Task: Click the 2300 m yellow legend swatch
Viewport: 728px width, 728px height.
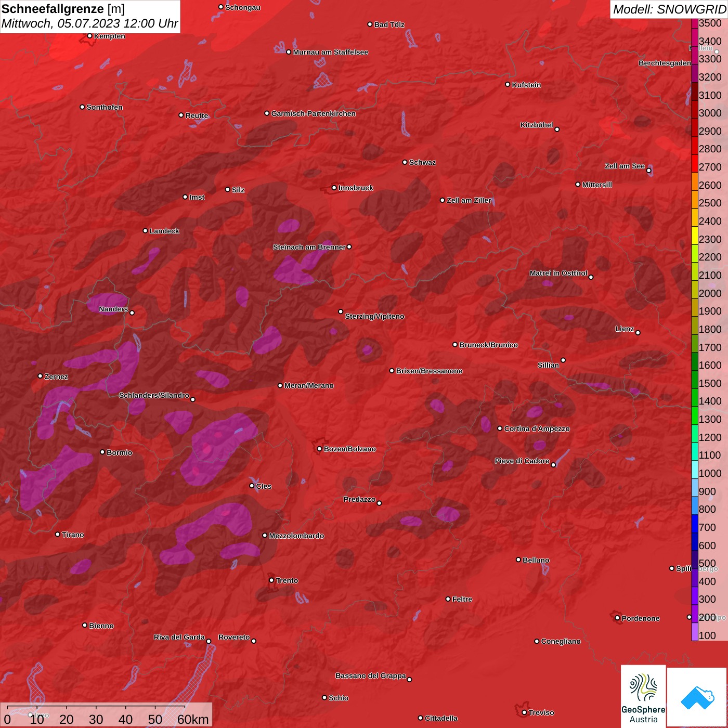Action: point(695,235)
